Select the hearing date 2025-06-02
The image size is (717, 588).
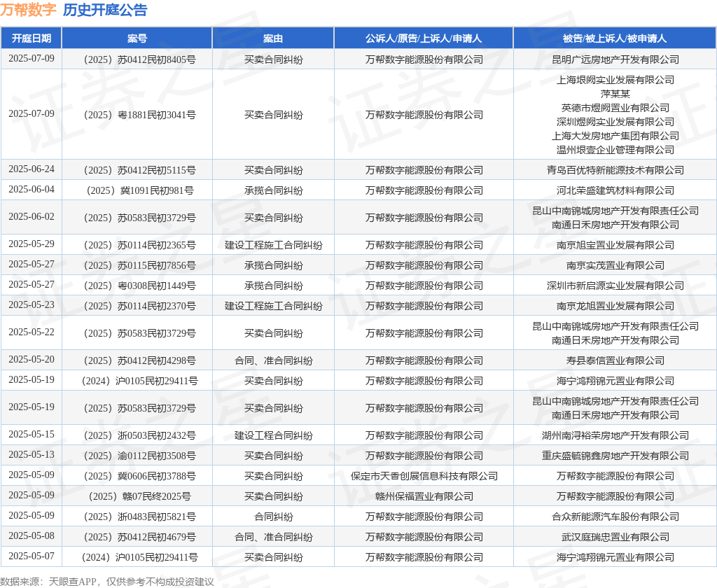click(31, 217)
